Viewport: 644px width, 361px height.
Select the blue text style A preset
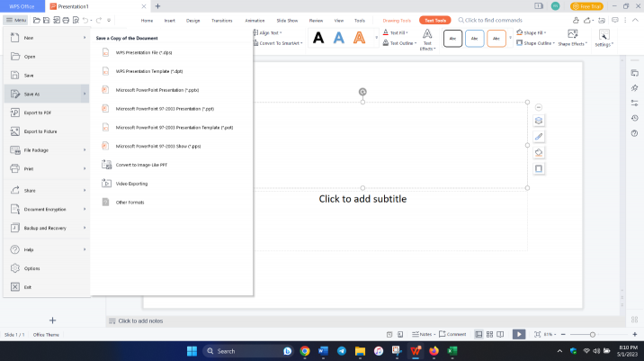pyautogui.click(x=339, y=38)
